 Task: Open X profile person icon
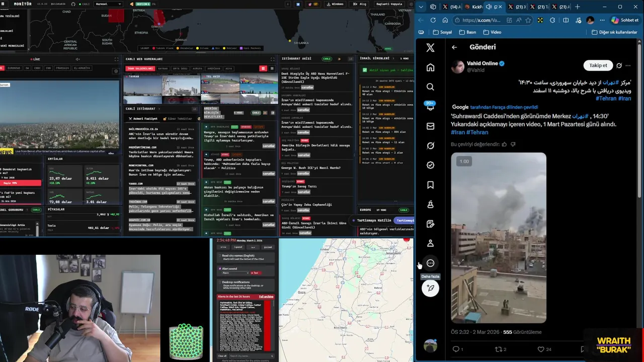pyautogui.click(x=430, y=243)
